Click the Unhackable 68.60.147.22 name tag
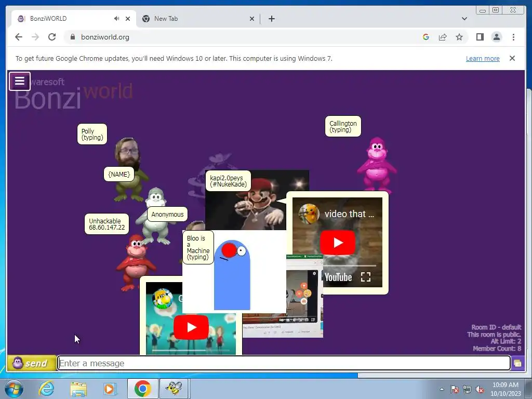Screen dimensions: 532x399 click(107, 224)
